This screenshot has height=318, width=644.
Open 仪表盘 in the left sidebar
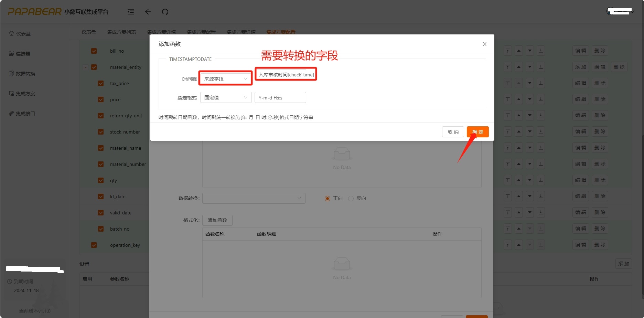(23, 34)
